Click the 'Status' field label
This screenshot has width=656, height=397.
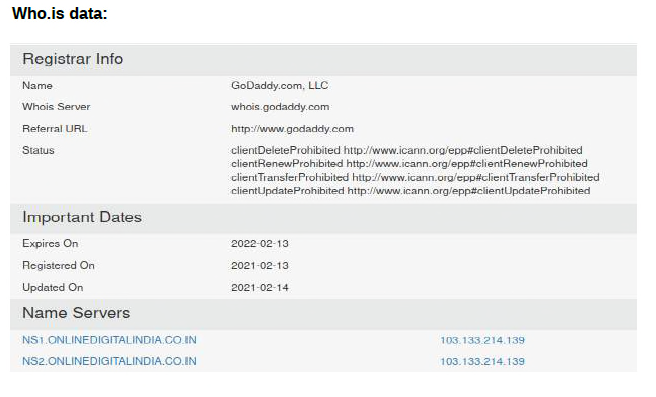(x=38, y=151)
